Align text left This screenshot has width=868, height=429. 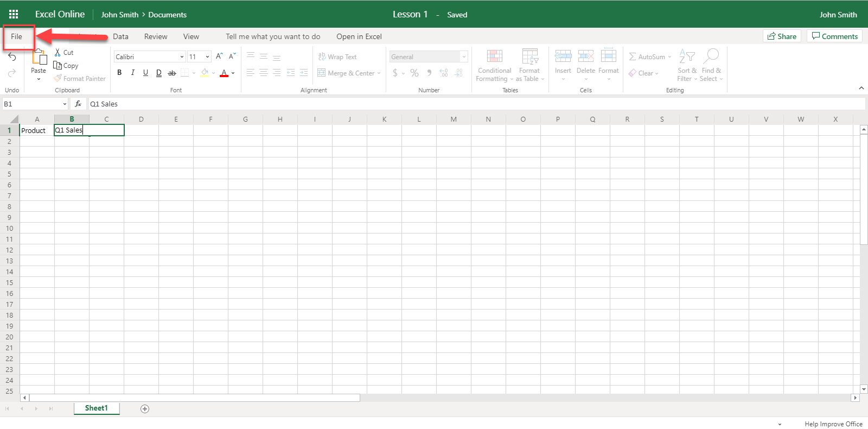(251, 73)
